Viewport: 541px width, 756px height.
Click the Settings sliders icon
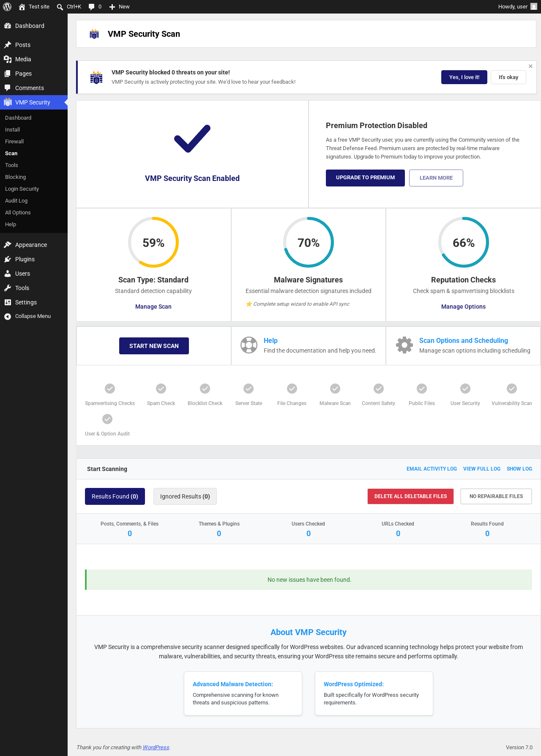click(8, 302)
